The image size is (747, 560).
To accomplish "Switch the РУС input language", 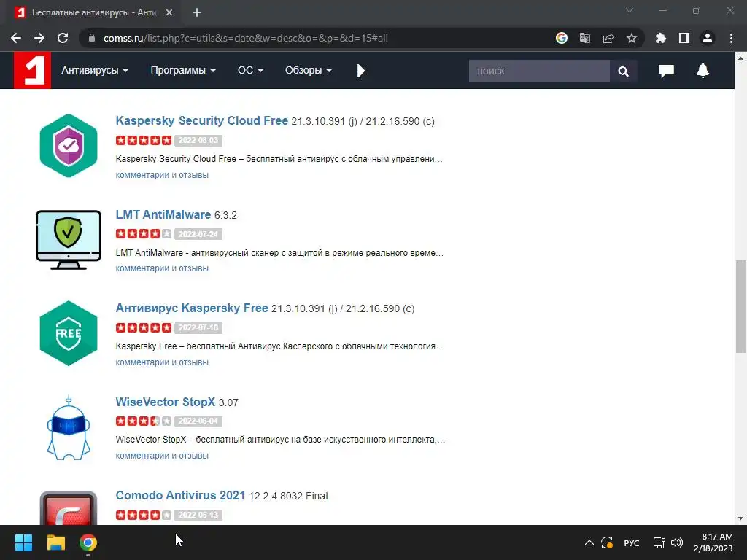I will 632,542.
